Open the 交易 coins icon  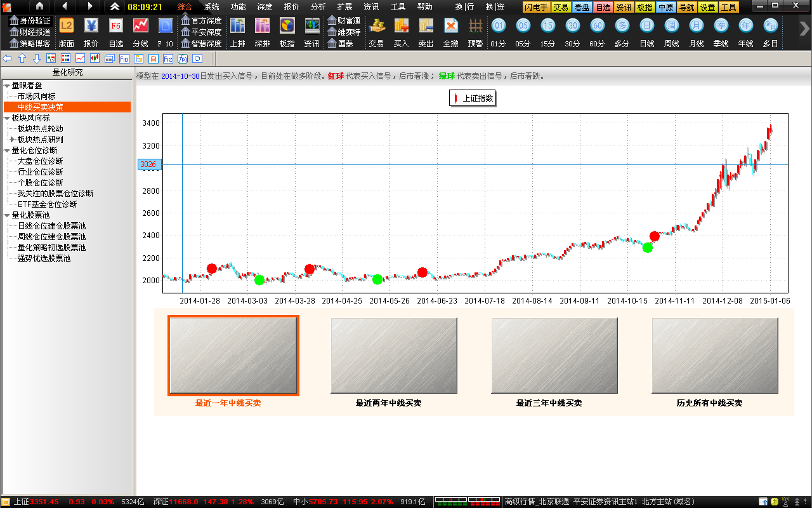[x=377, y=25]
